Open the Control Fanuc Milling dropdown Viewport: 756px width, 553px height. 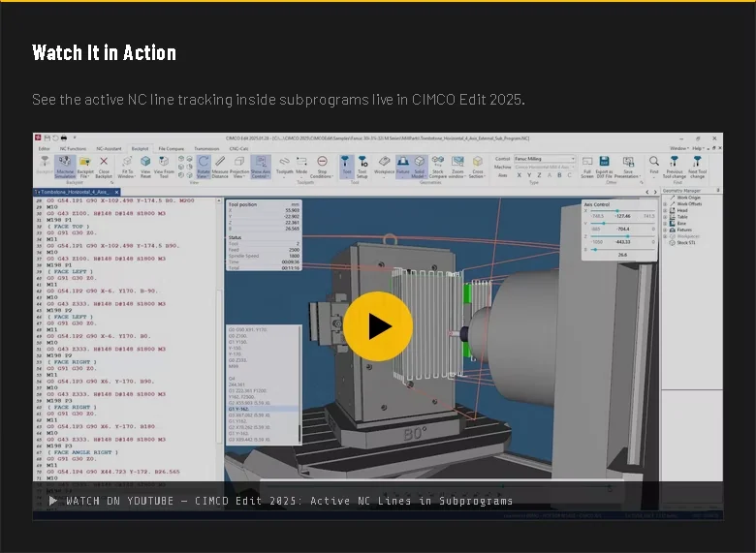coord(545,159)
